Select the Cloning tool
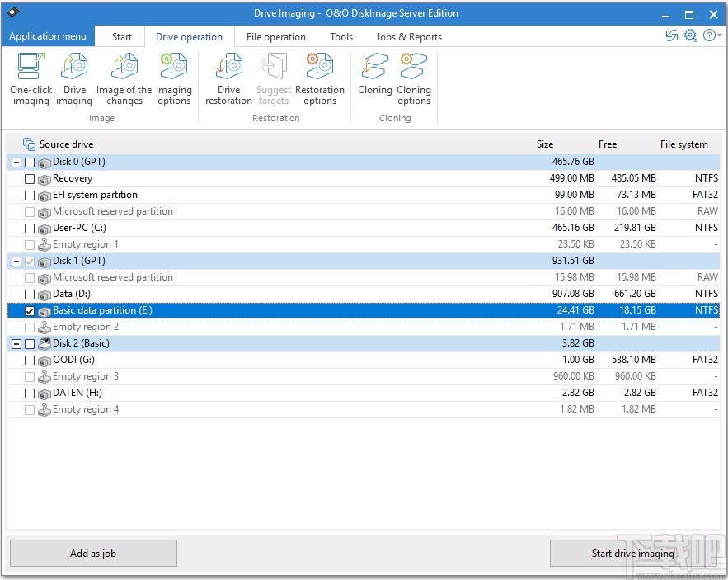This screenshot has height=580, width=728. pyautogui.click(x=375, y=77)
